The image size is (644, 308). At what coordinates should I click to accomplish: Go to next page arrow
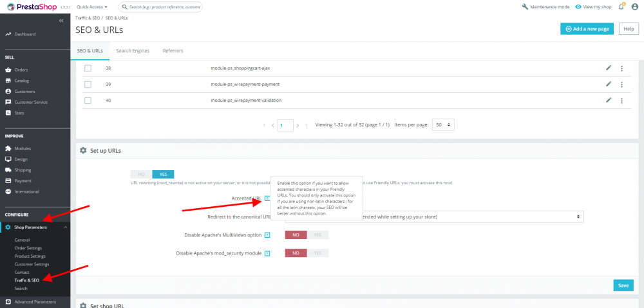pos(298,125)
